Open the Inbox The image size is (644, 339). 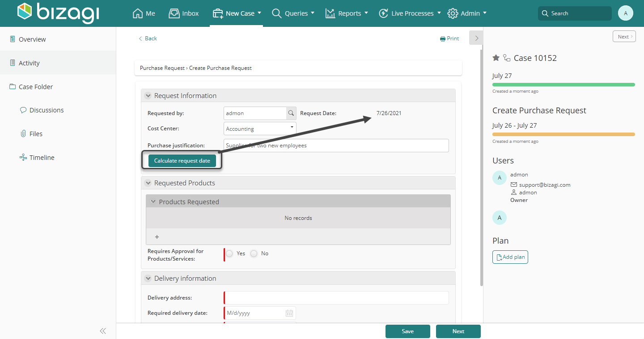[x=184, y=13]
